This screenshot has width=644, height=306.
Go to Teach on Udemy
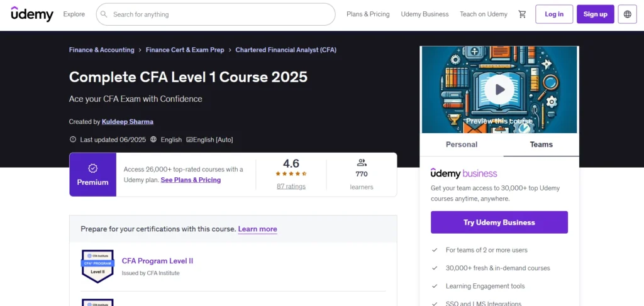click(x=483, y=14)
